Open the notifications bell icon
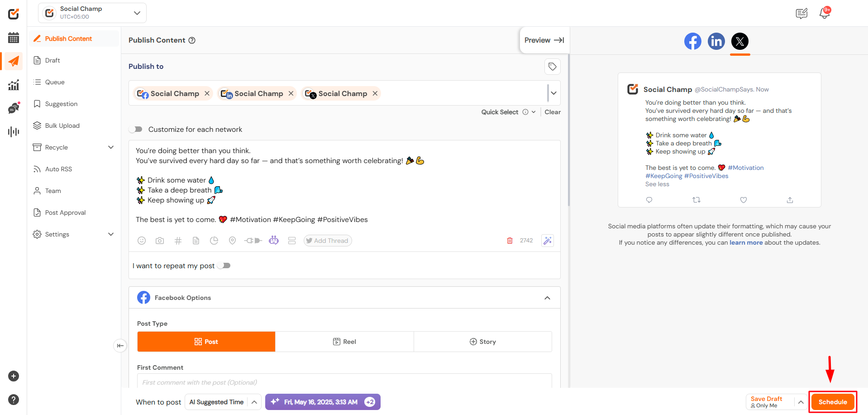The image size is (868, 415). (825, 13)
